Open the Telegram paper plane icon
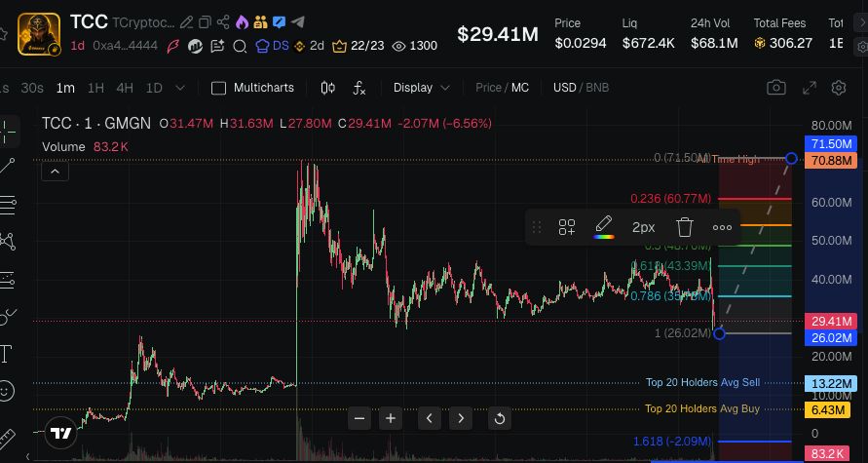Image resolution: width=868 pixels, height=463 pixels. [298, 22]
